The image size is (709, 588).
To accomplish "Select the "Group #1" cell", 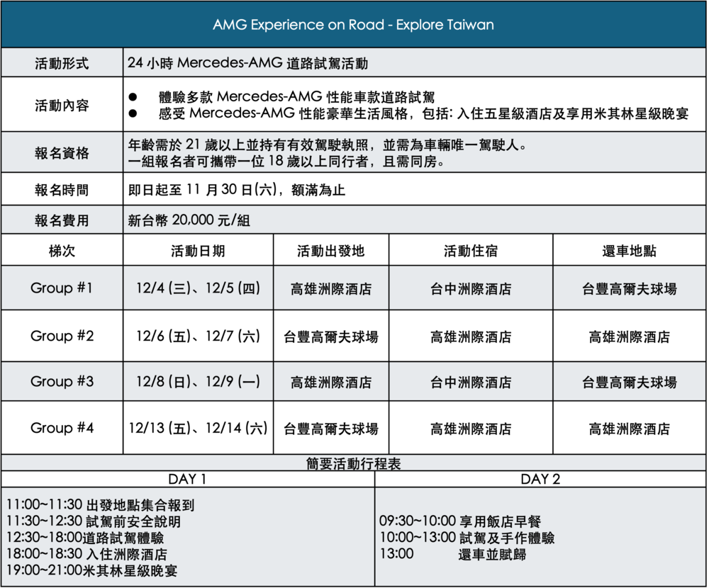I will [x=62, y=288].
